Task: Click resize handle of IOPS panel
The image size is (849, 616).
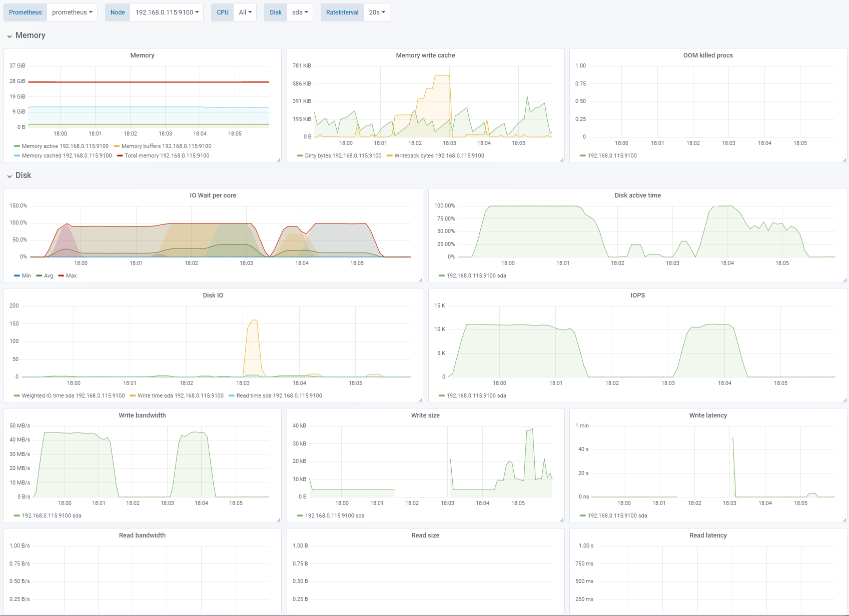Action: tap(844, 400)
